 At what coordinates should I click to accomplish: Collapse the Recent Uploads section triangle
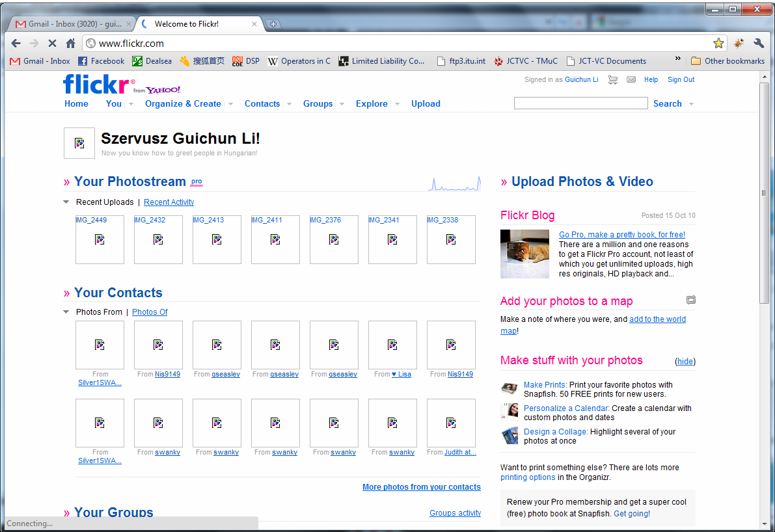(x=66, y=202)
